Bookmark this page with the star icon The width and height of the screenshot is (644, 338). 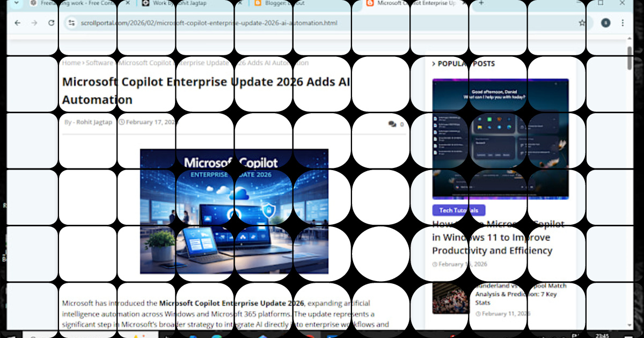[x=582, y=23]
